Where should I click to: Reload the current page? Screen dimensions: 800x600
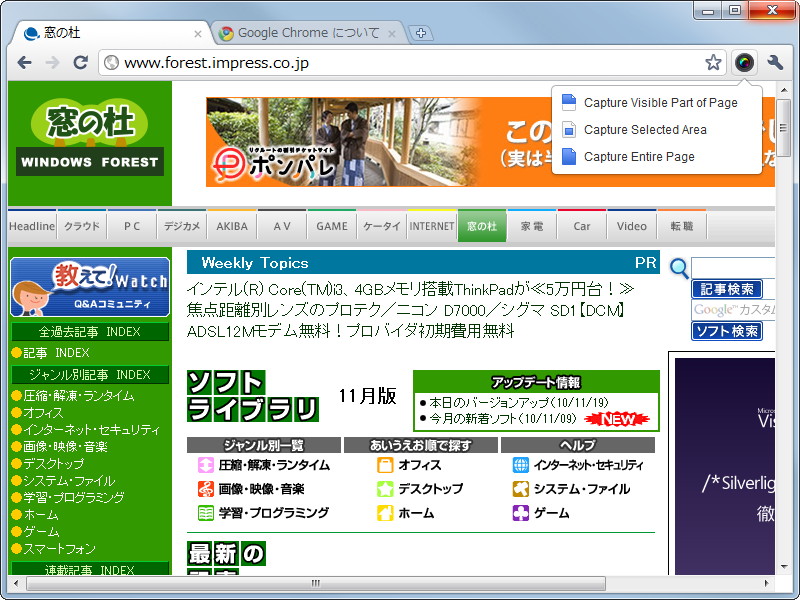81,63
